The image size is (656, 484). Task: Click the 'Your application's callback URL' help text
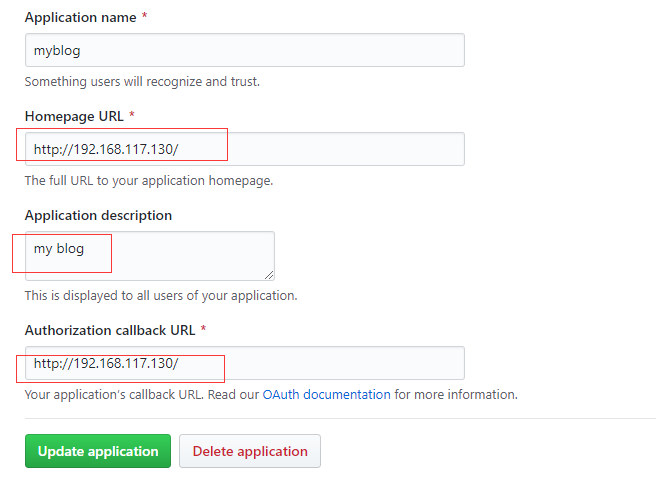tap(114, 394)
